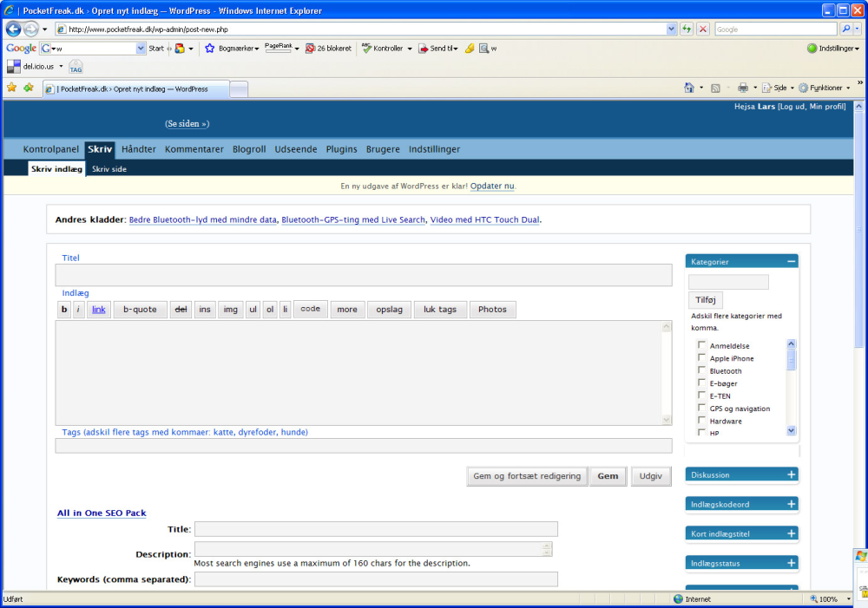The height and width of the screenshot is (608, 868).
Task: Click the Home icon in IE toolbar
Action: (689, 88)
